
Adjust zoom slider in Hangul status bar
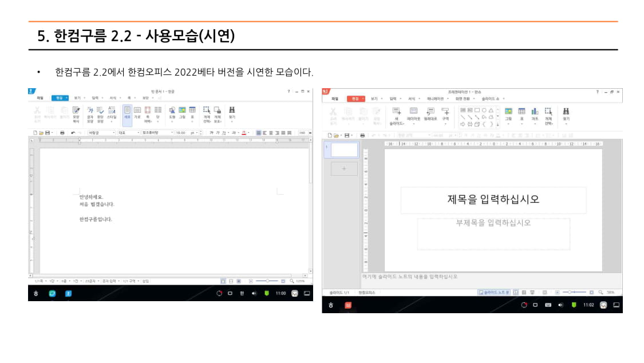pos(267,281)
